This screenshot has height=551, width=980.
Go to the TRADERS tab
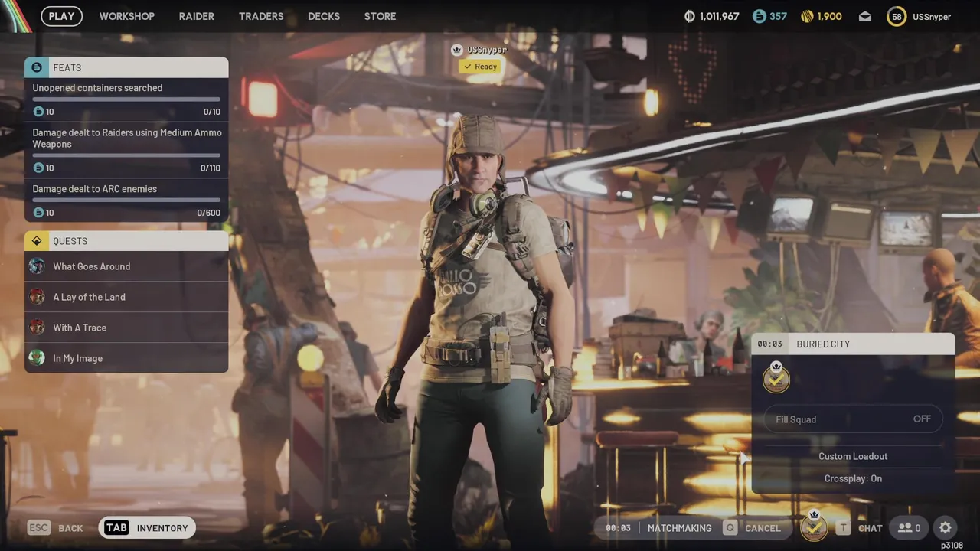click(x=261, y=16)
